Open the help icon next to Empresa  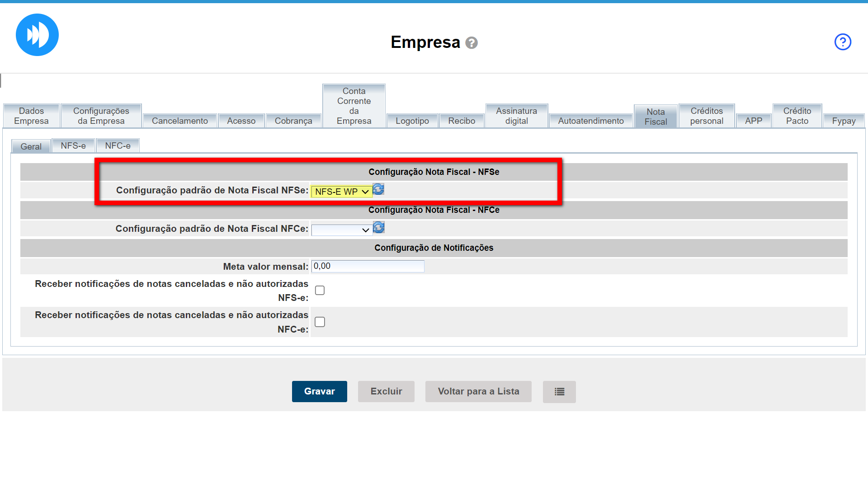click(472, 43)
